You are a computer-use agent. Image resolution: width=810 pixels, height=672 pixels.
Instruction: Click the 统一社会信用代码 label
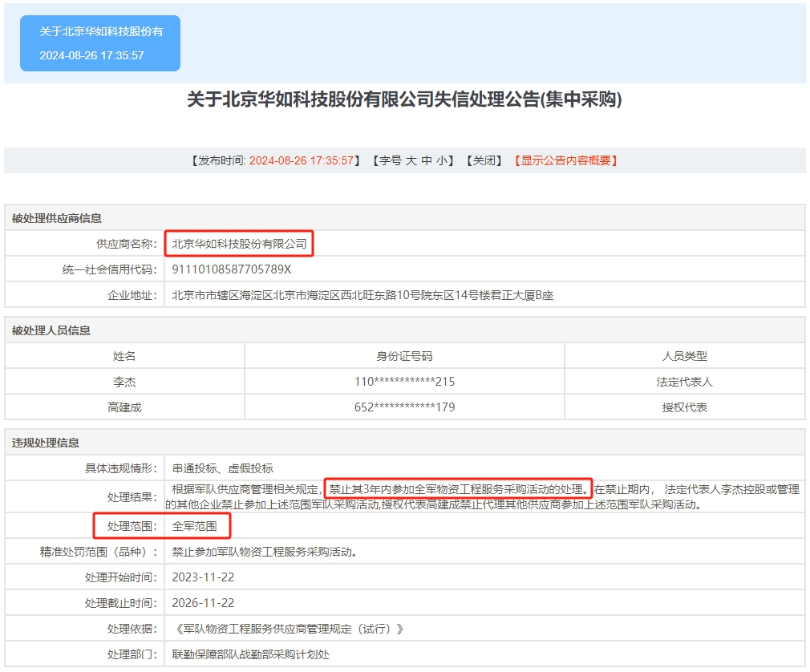point(109,269)
